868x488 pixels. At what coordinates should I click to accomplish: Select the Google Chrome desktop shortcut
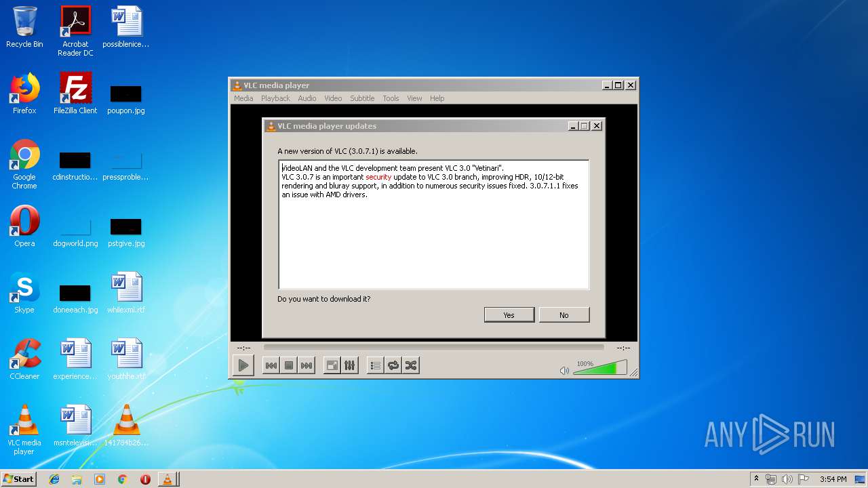(24, 165)
